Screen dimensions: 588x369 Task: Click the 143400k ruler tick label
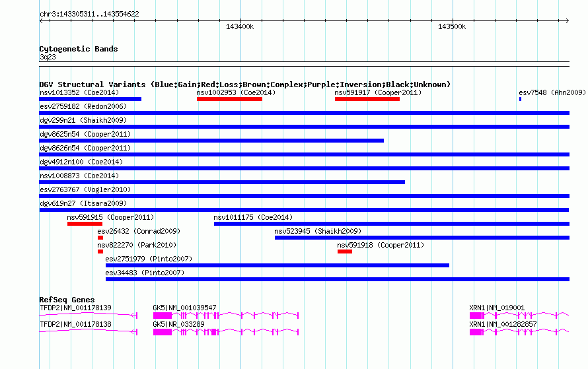(240, 26)
